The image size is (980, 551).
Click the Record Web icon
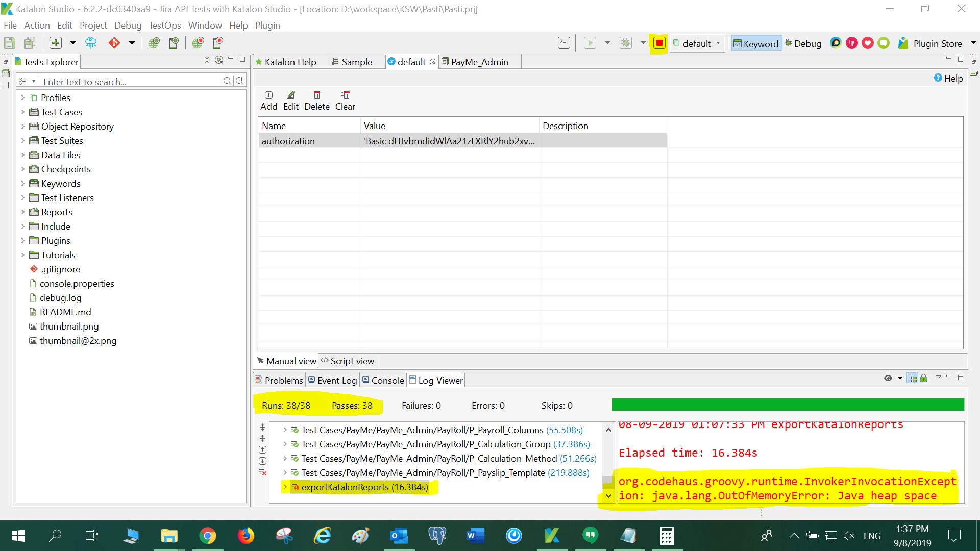198,43
